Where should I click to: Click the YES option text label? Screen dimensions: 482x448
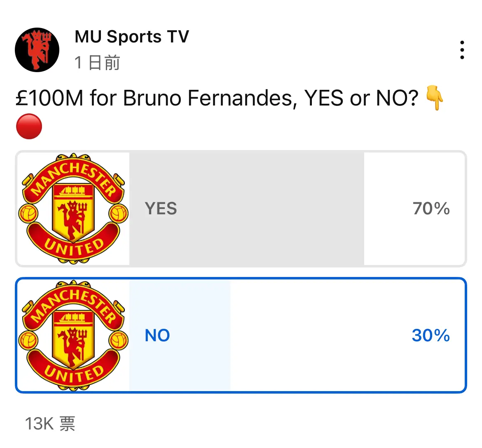tap(161, 209)
